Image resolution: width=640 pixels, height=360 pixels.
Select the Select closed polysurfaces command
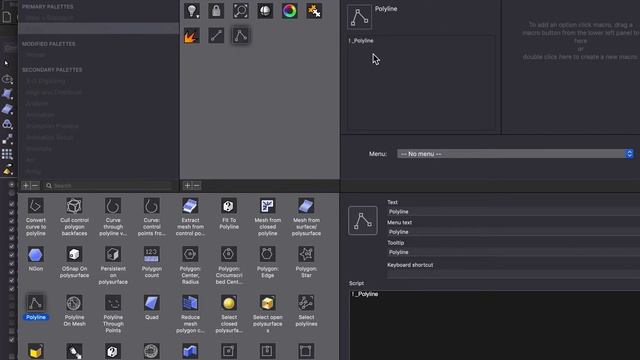(229, 314)
